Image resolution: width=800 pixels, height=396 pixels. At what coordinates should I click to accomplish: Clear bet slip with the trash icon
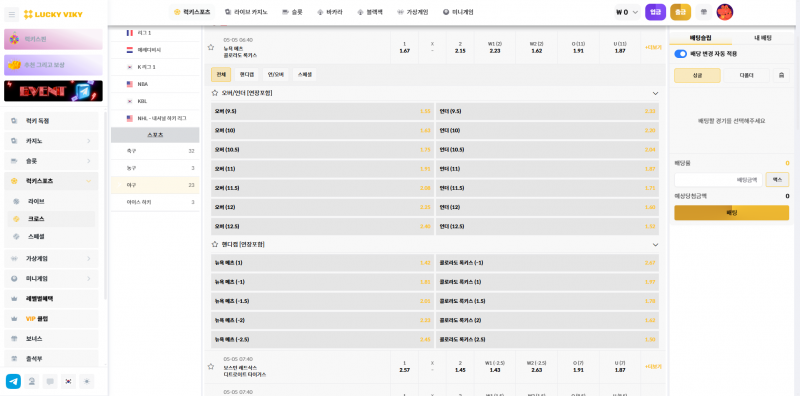[x=781, y=76]
